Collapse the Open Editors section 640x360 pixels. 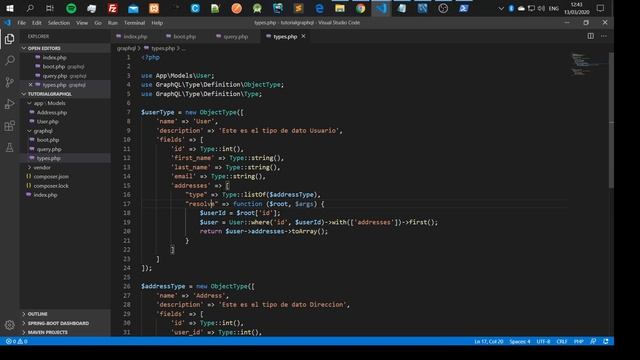[44, 48]
